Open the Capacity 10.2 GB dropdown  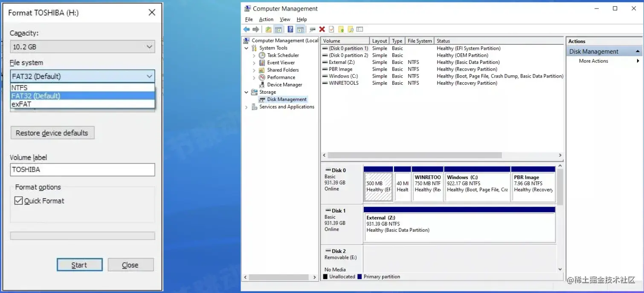[x=82, y=47]
